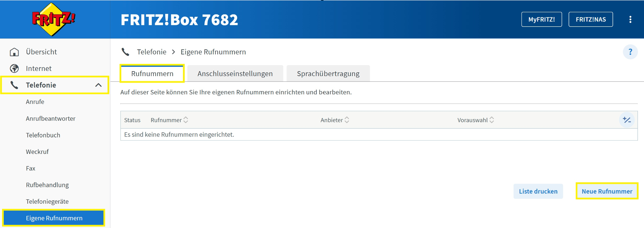Select Eigene Rufnummern submenu item
644x228 pixels.
pyautogui.click(x=54, y=218)
